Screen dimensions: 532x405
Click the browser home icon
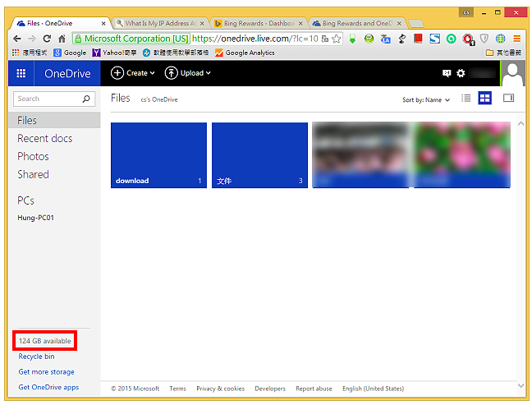tap(62, 39)
